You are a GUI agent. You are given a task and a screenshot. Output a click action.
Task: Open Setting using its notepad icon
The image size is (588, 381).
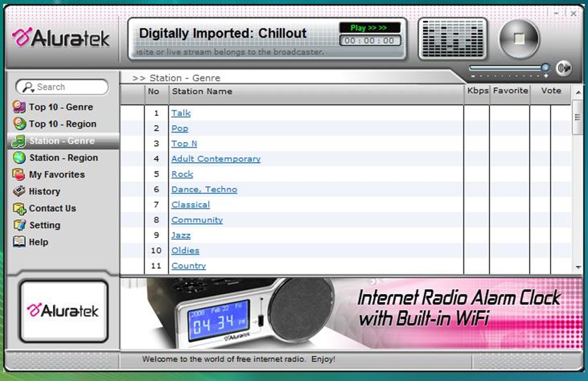click(20, 225)
